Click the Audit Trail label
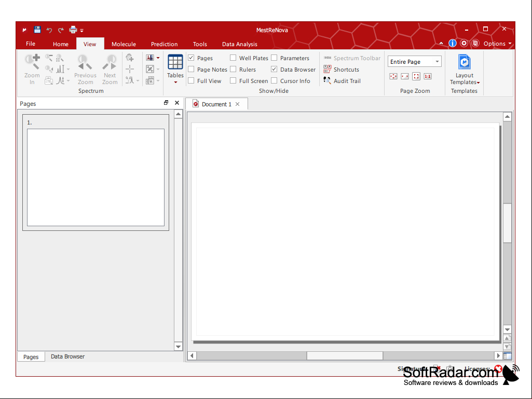 click(x=347, y=81)
